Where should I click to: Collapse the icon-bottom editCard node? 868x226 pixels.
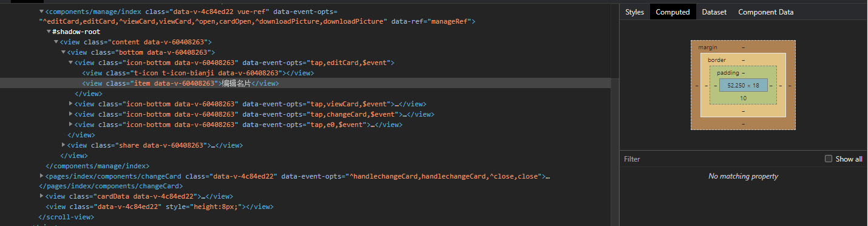[70, 63]
